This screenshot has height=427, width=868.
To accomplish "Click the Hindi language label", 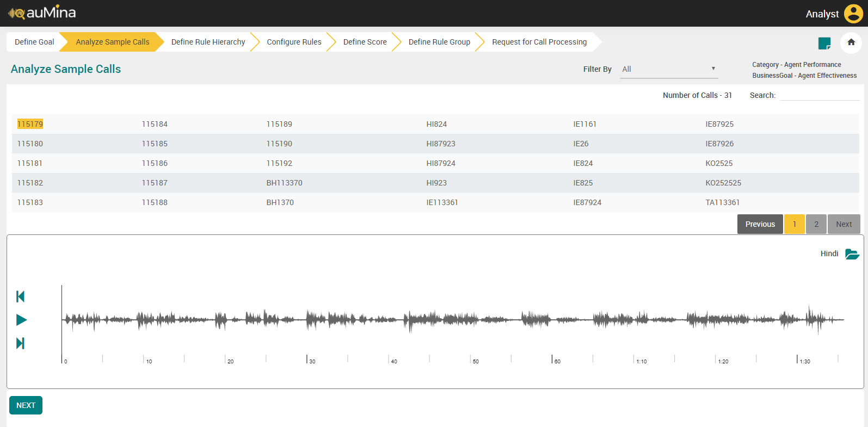I will 829,253.
